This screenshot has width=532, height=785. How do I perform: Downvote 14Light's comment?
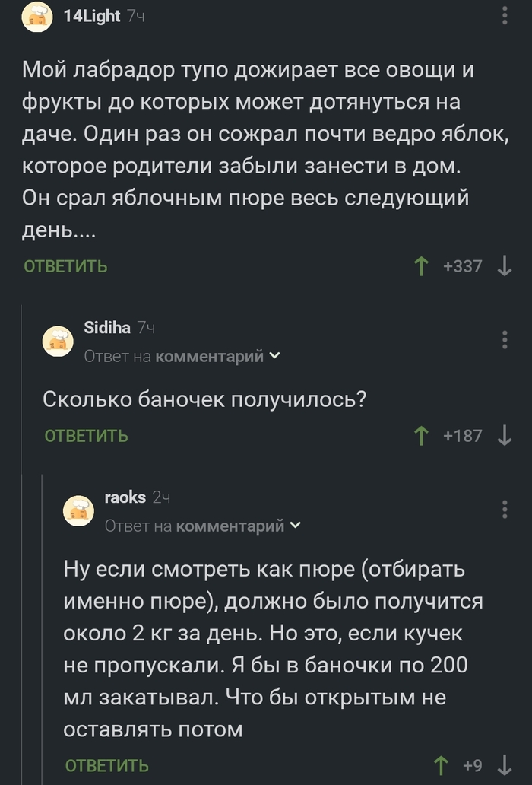504,266
